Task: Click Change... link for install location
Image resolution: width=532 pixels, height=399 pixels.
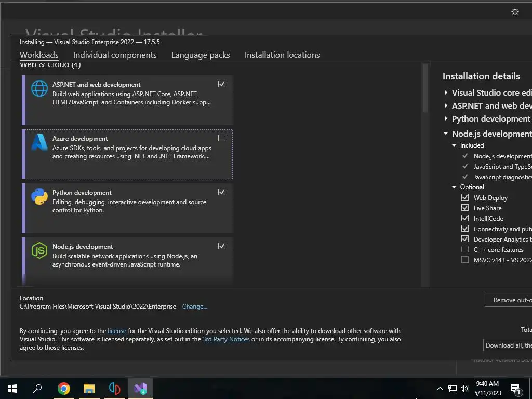Action: [195, 307]
